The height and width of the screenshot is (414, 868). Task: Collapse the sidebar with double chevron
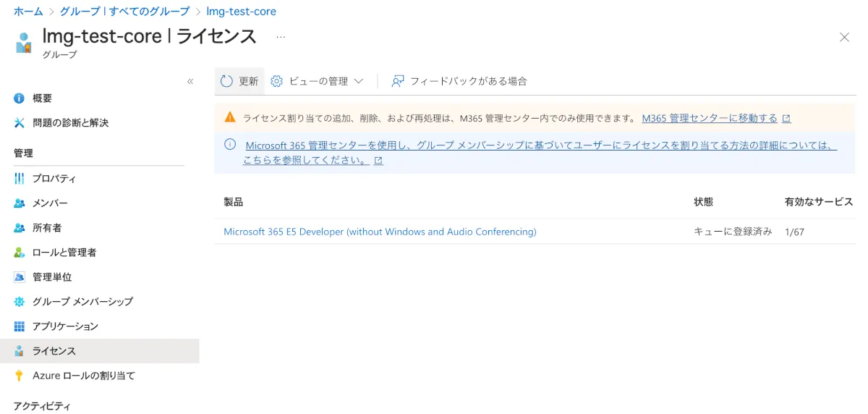[190, 81]
